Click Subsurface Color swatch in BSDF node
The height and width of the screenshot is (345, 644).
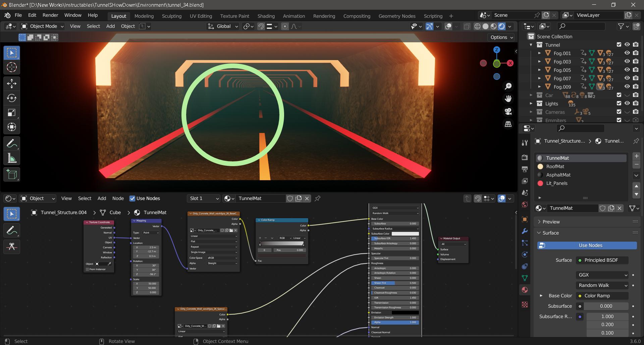[405, 234]
